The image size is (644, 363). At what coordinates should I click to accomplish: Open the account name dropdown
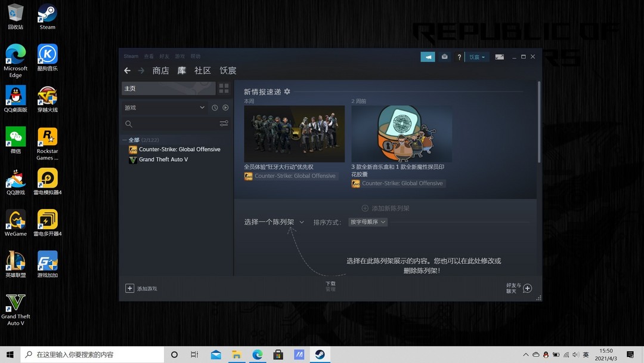477,57
